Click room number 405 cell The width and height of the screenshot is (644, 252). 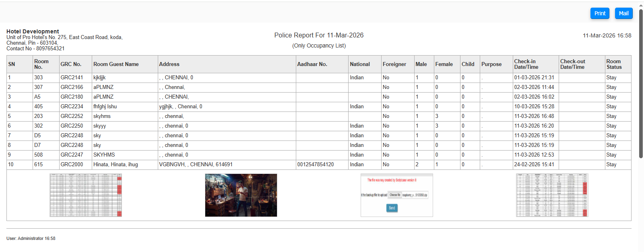39,107
